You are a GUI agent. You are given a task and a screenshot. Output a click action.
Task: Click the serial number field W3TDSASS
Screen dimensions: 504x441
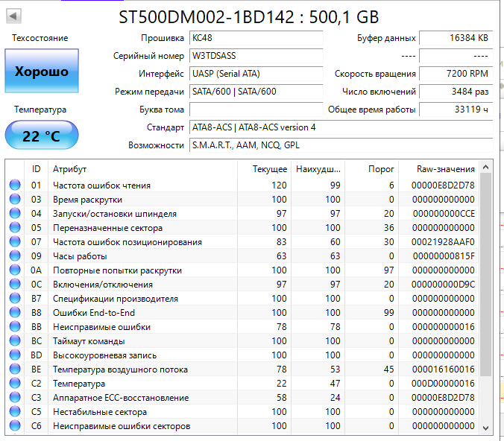click(256, 56)
